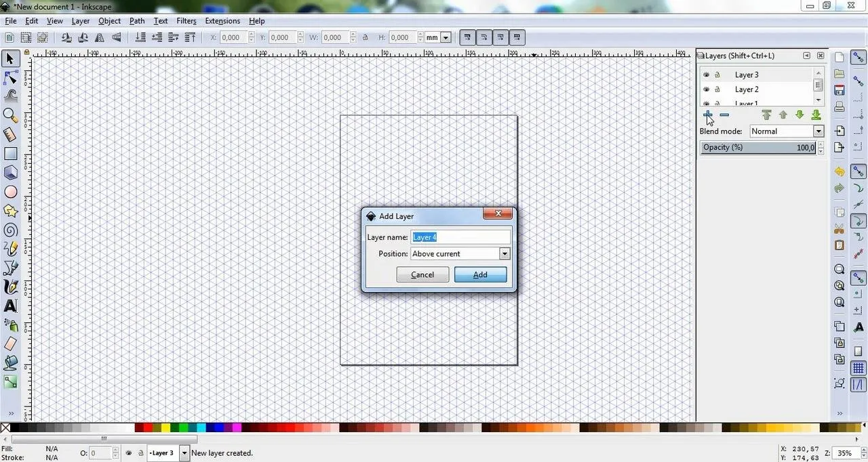Viewport: 868px width, 462px height.
Task: Toggle lock icon of Layer 2
Action: click(717, 89)
